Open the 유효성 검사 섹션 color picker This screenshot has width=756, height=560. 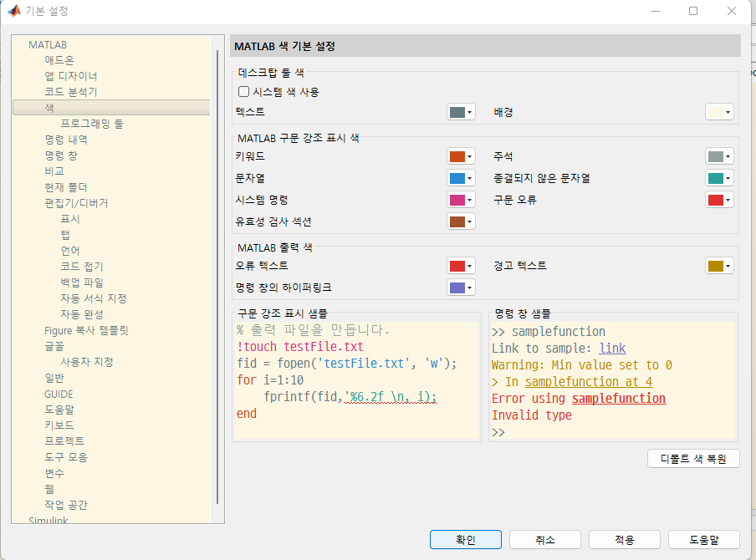461,221
